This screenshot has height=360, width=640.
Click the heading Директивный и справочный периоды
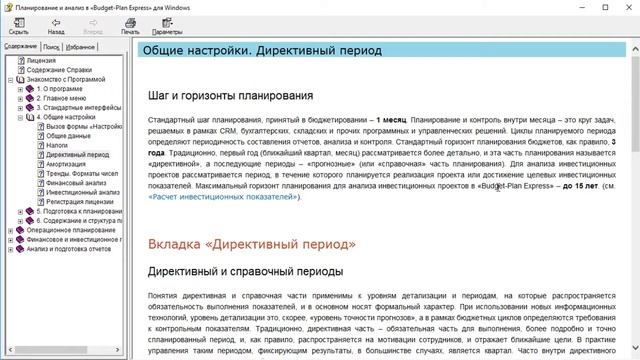245,271
